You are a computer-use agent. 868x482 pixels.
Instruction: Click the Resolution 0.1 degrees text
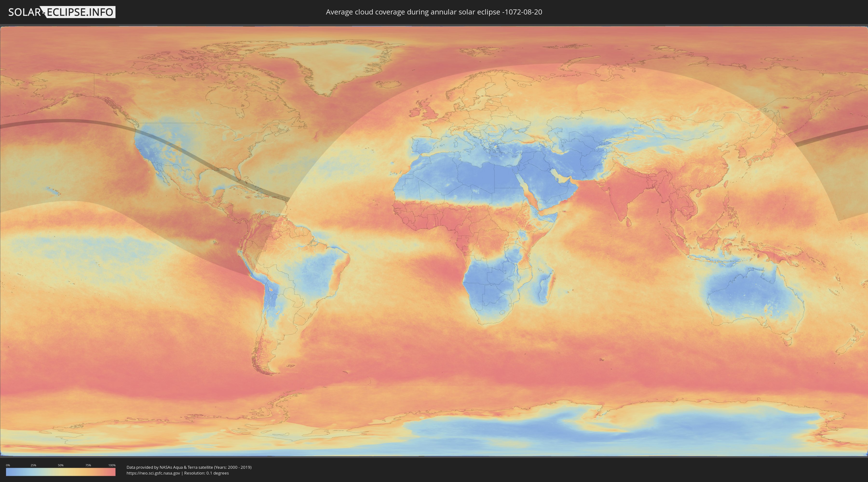(206, 473)
